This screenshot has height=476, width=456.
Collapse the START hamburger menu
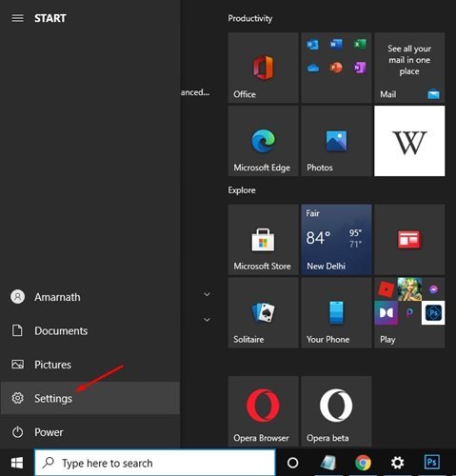tap(17, 18)
